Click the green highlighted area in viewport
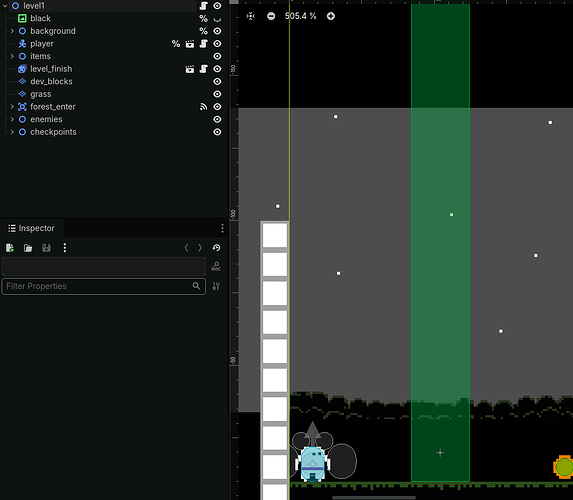The height and width of the screenshot is (500, 573). (440, 243)
